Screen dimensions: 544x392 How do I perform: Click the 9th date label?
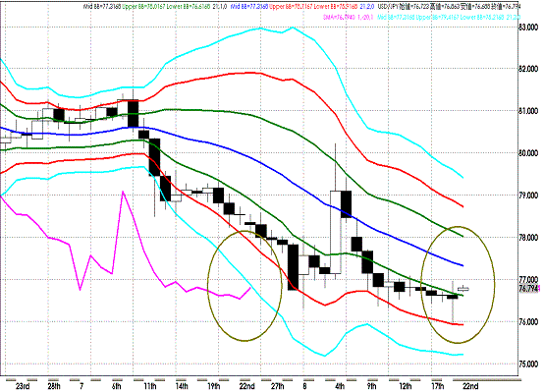(372, 386)
